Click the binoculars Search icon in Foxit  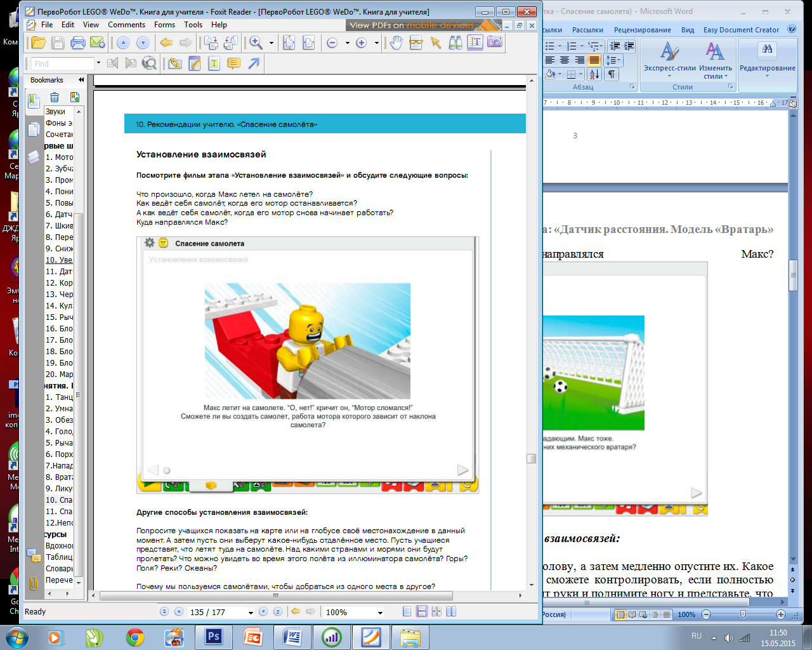coord(455,43)
